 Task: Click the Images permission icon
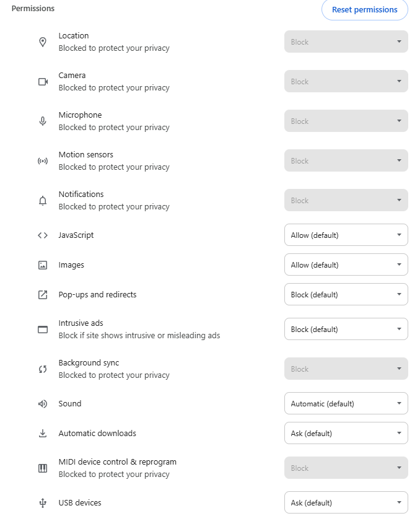coord(43,265)
